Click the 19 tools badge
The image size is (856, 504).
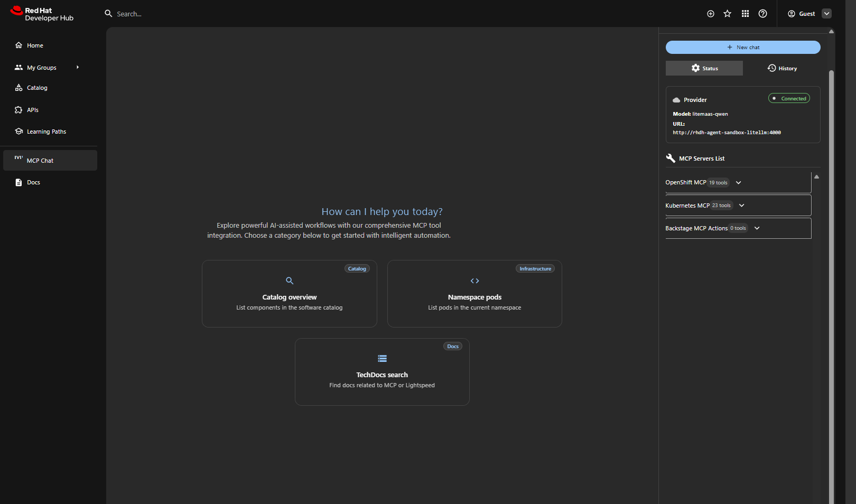tap(718, 183)
